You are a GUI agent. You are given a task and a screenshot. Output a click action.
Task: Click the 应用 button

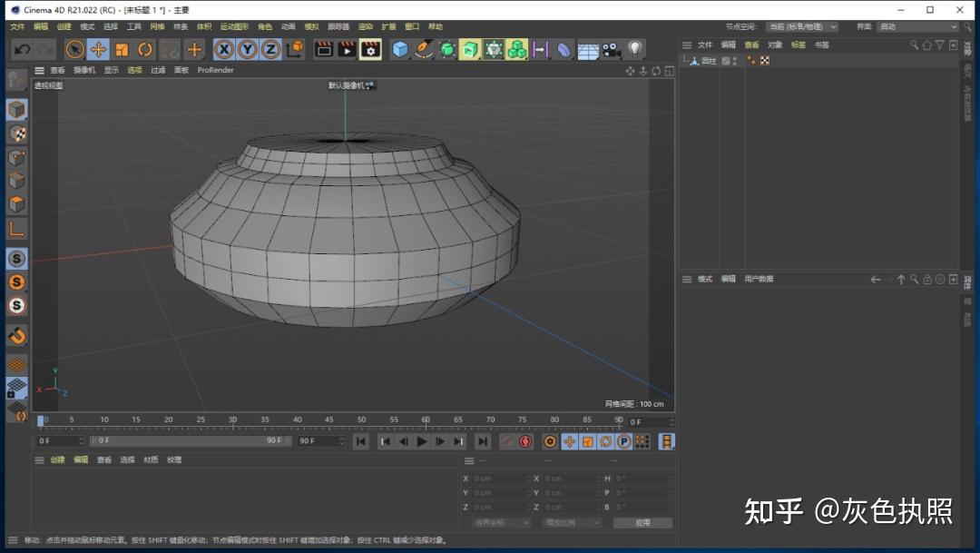point(642,523)
